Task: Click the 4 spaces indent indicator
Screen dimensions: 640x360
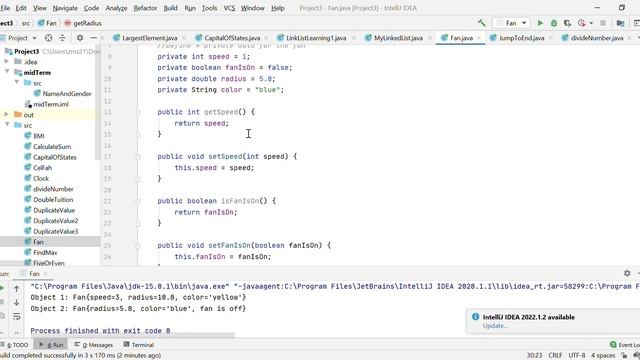Action: pyautogui.click(x=603, y=356)
